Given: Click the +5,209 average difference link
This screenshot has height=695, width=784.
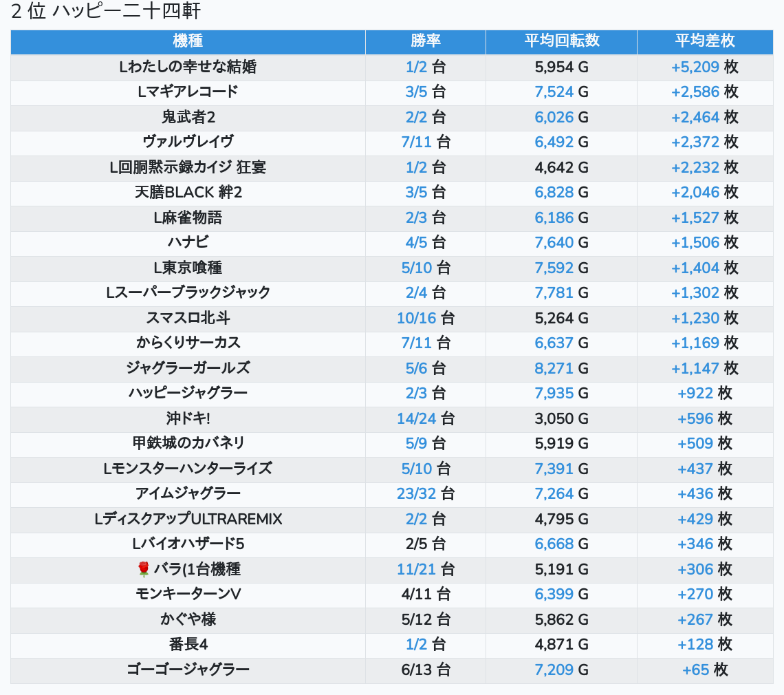Looking at the screenshot, I should click(x=695, y=67).
